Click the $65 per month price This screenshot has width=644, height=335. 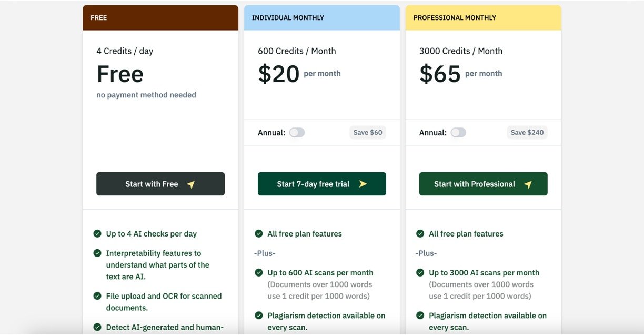pyautogui.click(x=440, y=74)
